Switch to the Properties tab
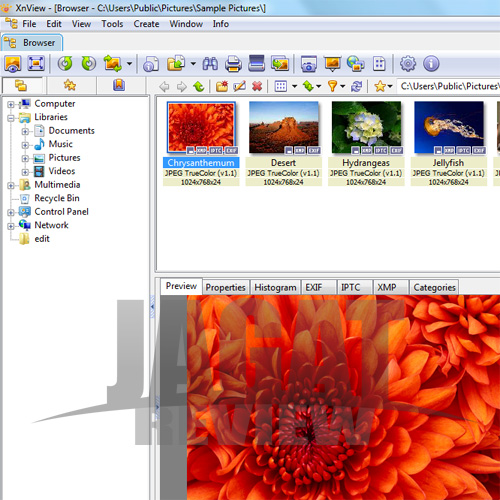 pos(225,287)
